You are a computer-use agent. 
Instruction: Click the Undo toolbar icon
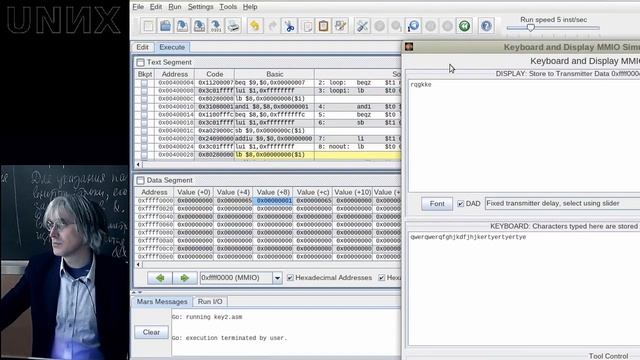(x=255, y=26)
